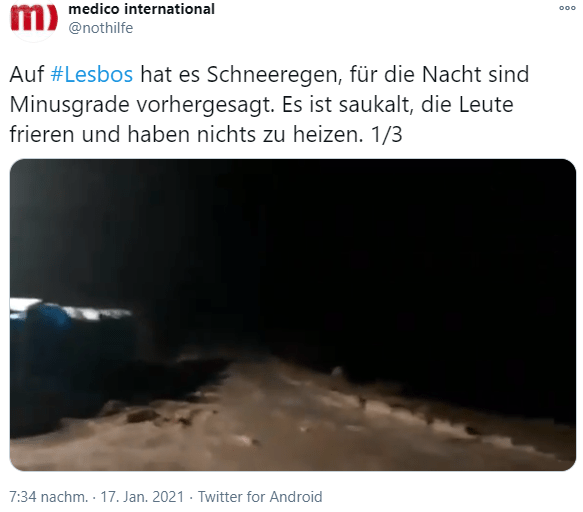Visit the @nothilfe handle
Viewport: 583px width, 512px height.
[x=100, y=28]
